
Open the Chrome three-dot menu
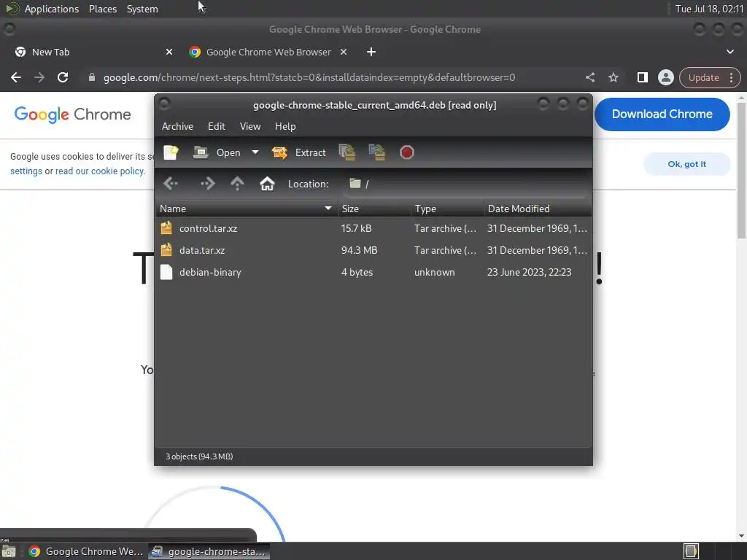[x=731, y=77]
